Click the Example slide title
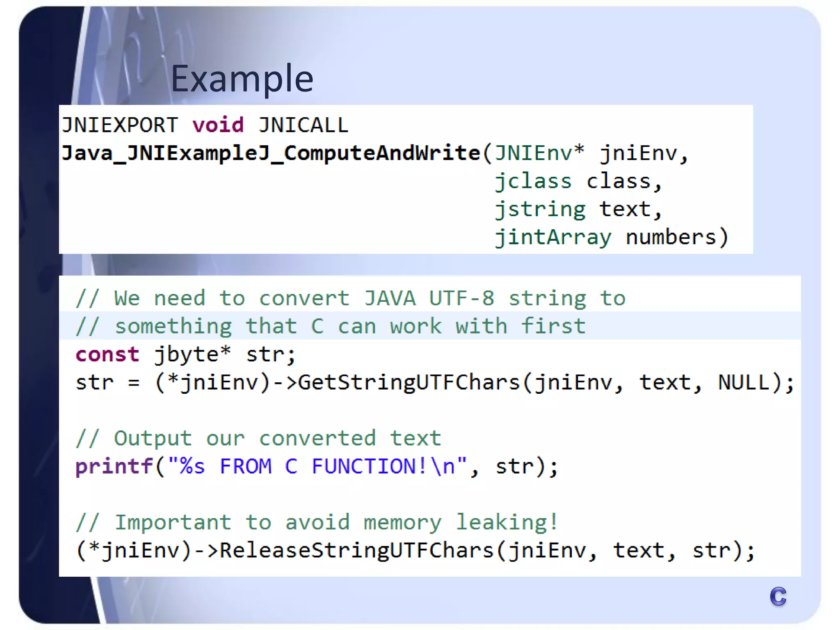 pos(242,79)
